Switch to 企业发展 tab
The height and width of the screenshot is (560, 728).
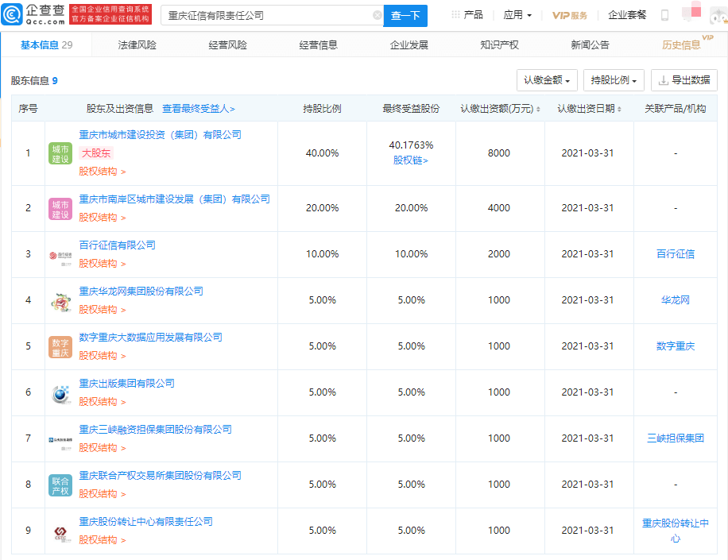[409, 45]
